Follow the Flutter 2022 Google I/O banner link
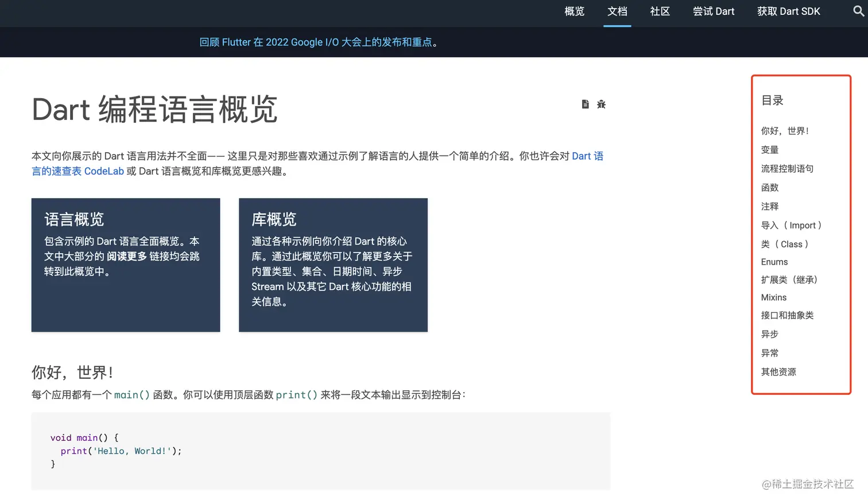Screen dimensions: 868x504 point(316,42)
